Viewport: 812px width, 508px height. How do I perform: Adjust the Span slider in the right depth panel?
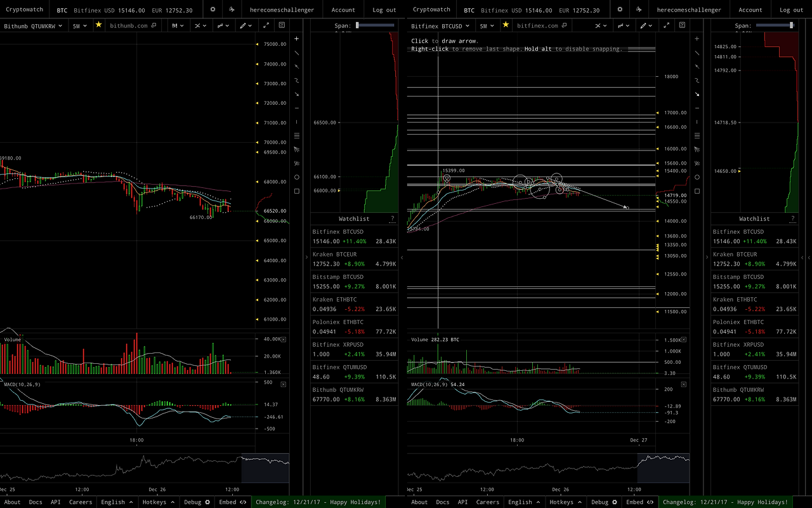[x=775, y=25]
